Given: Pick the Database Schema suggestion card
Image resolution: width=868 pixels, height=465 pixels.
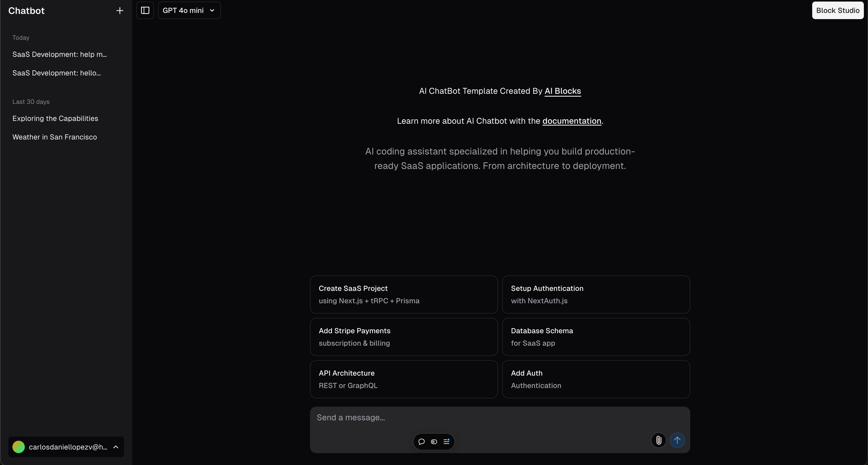Looking at the screenshot, I should 596,337.
